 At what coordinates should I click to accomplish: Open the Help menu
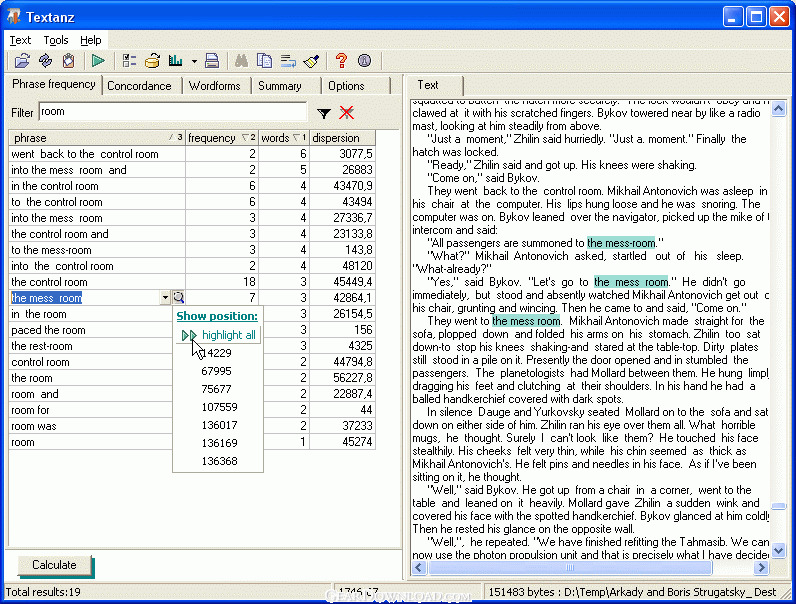coord(91,40)
